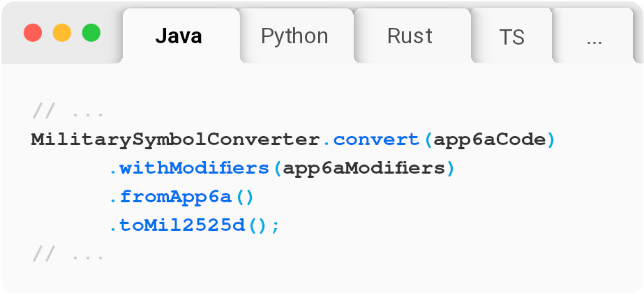
Task: Click the .convert method call
Action: point(370,139)
